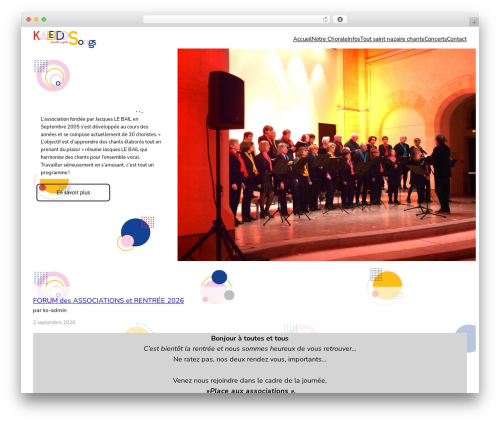Screen dimensions: 500x423
Task: Open Tout saint nazaire chante page
Action: 392,39
